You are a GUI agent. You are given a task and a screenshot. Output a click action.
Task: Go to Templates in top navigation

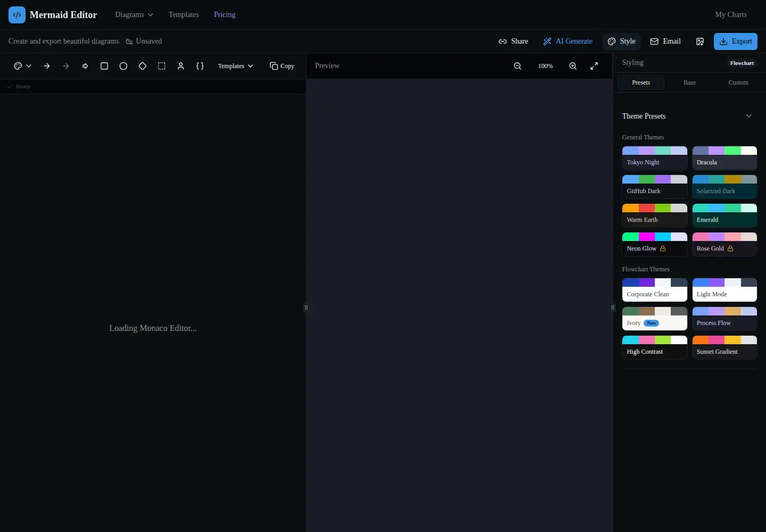click(x=184, y=15)
